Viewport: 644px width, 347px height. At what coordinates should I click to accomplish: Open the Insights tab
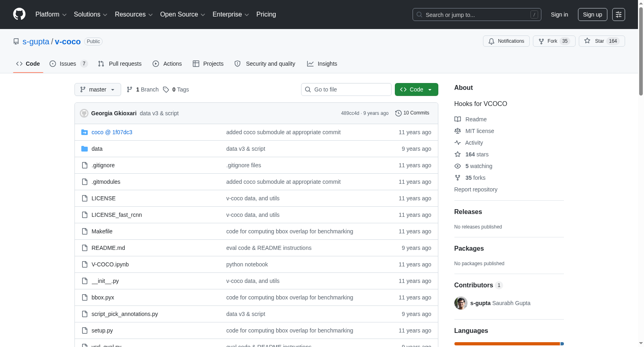[322, 64]
